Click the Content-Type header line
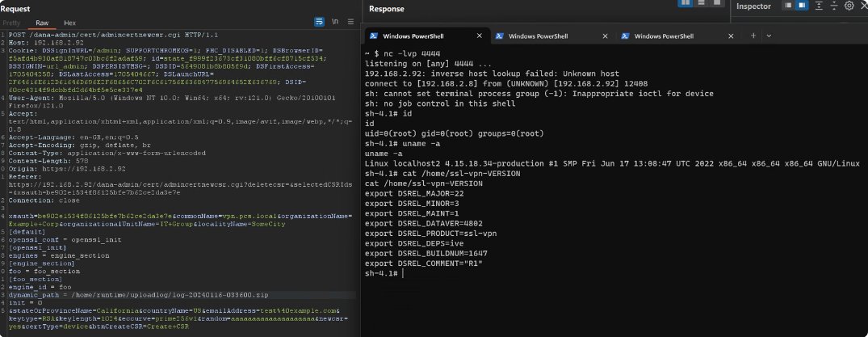Viewport: 868px width, 337px height. pos(107,153)
